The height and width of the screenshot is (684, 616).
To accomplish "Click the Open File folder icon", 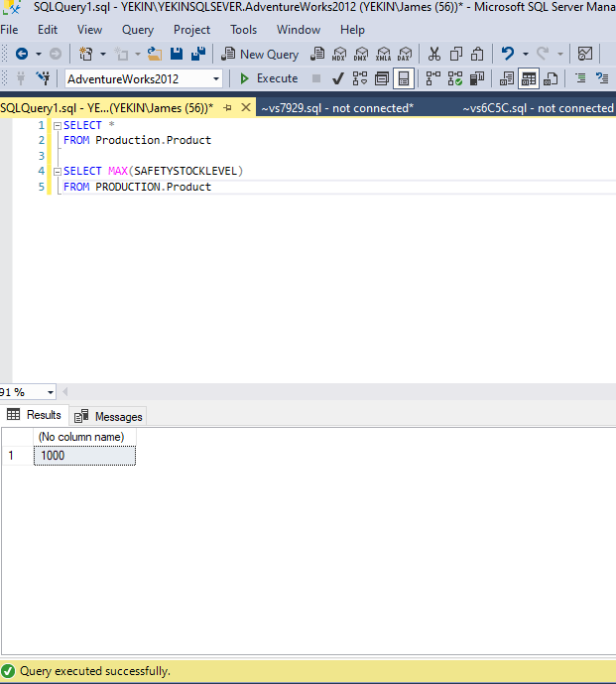I will tap(155, 54).
